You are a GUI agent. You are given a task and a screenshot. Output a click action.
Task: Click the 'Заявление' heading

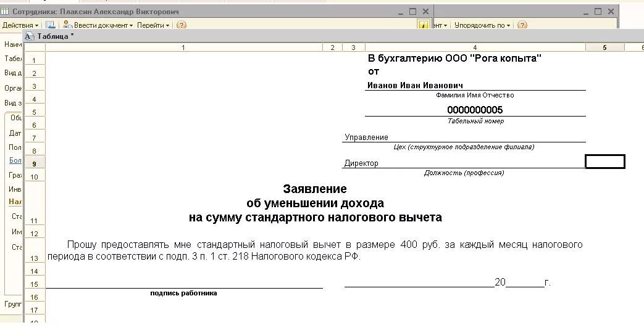point(315,189)
